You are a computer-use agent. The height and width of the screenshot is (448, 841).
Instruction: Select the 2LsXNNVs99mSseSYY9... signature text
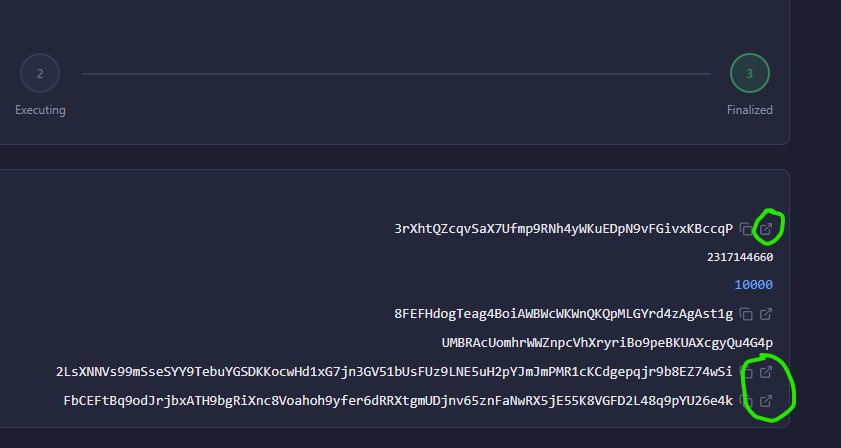394,372
